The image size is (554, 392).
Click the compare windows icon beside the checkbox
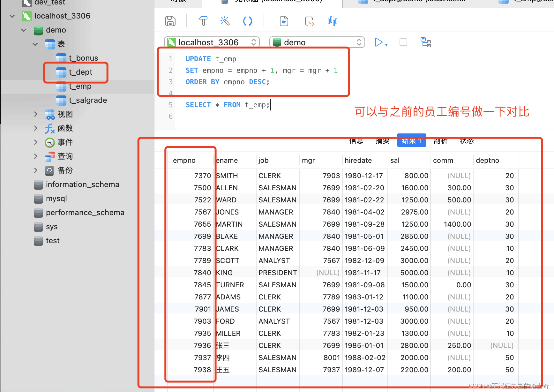[426, 42]
